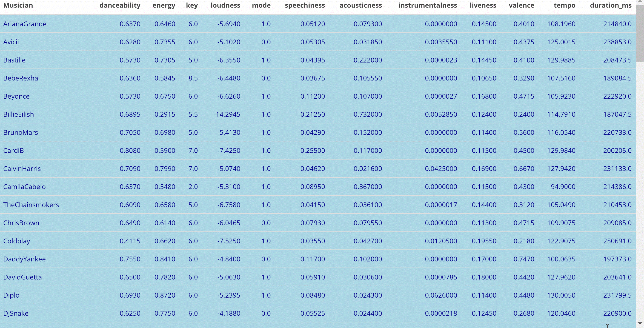This screenshot has width=644, height=328.
Task: Click CardiB danceability value 0.8080
Action: pos(130,151)
